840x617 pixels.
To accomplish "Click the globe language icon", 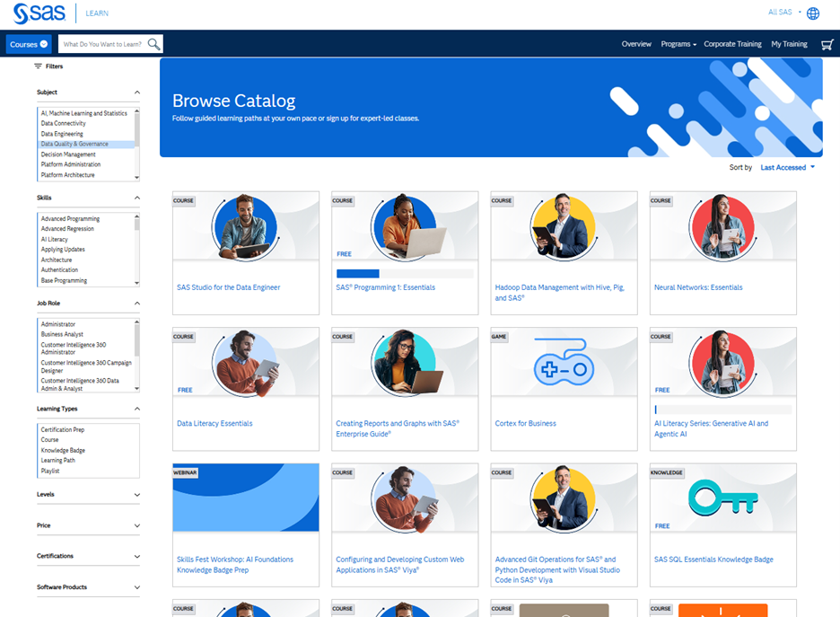I will (x=813, y=13).
